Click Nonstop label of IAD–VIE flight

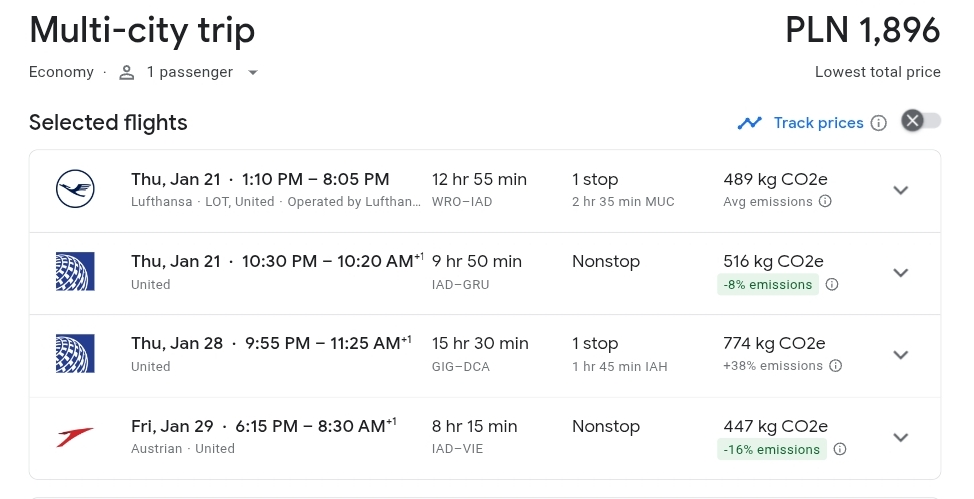tap(606, 426)
